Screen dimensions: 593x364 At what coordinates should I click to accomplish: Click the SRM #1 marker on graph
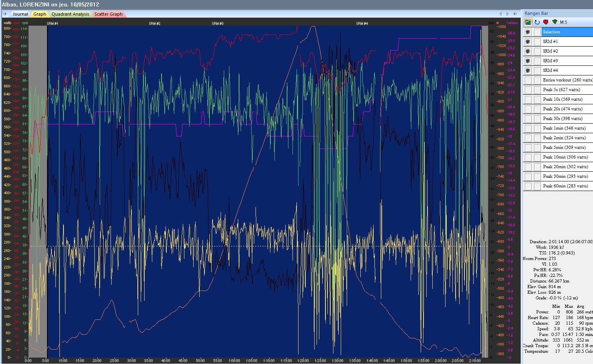click(53, 24)
